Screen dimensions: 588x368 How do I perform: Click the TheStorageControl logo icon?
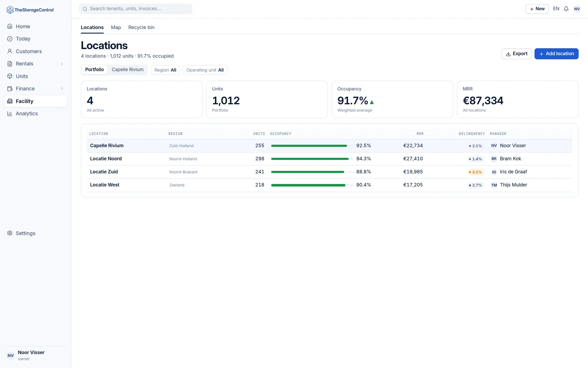point(10,10)
